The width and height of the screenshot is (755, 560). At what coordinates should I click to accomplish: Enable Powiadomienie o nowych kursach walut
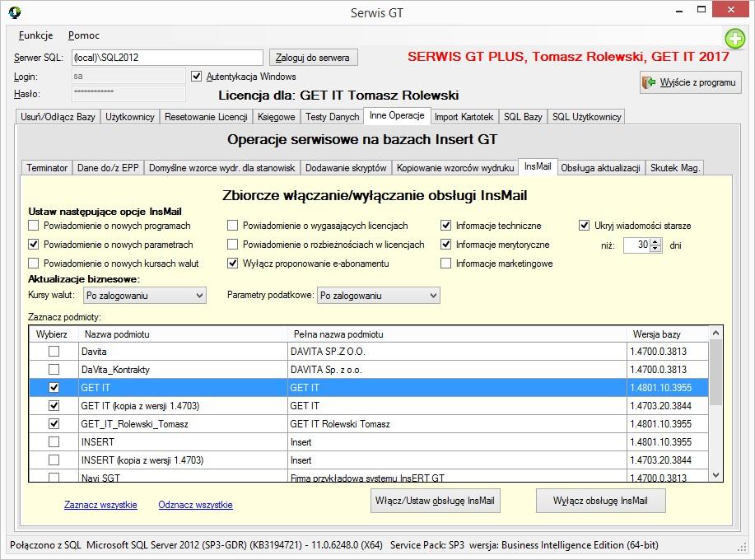coord(33,263)
